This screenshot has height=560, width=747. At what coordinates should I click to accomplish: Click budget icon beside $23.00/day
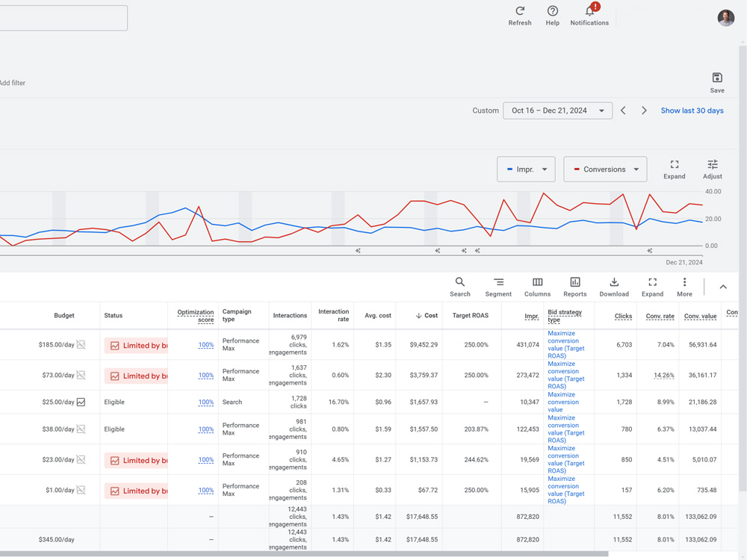(81, 459)
